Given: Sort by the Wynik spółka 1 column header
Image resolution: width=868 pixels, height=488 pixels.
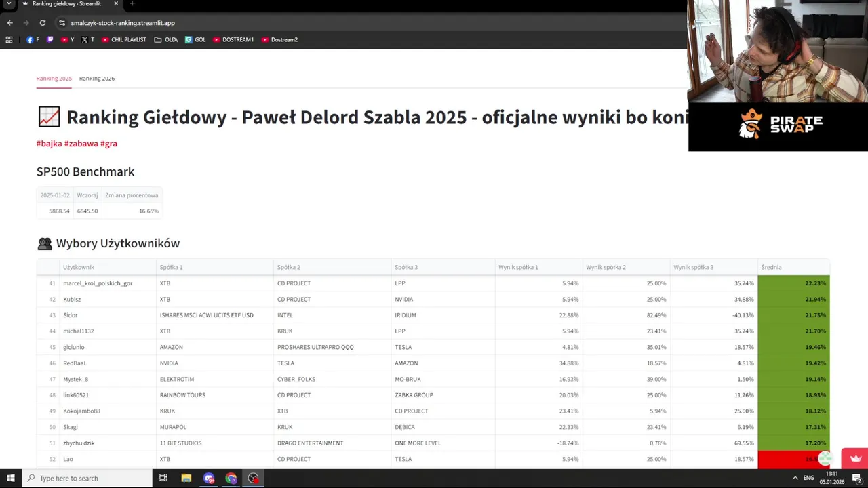Looking at the screenshot, I should 538,267.
